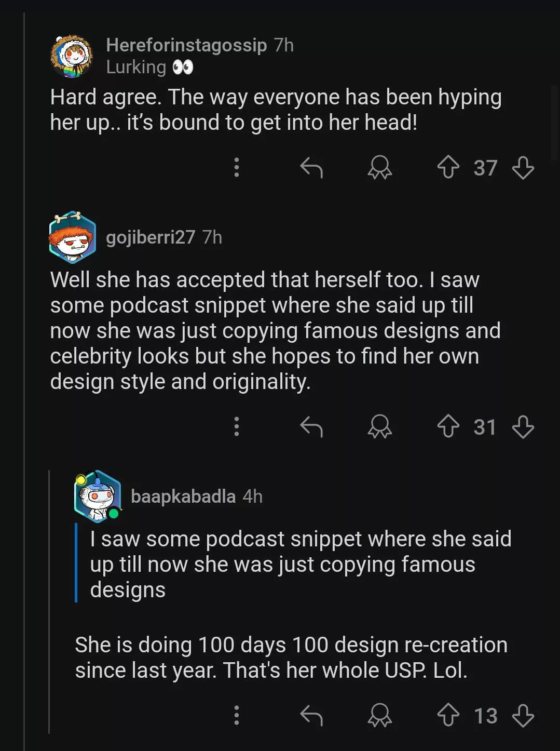Reply to gojiberri27's comment
This screenshot has height=751, width=560.
pyautogui.click(x=311, y=427)
